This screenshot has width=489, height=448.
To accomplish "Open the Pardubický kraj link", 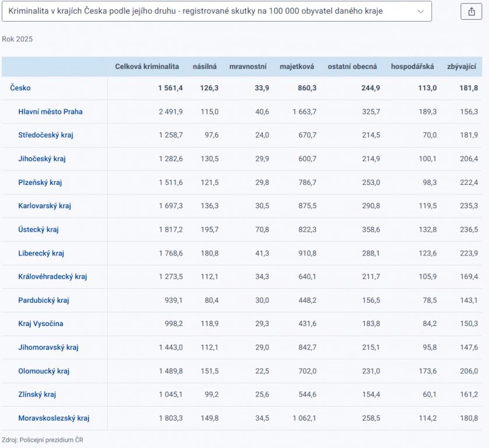I will [x=43, y=300].
